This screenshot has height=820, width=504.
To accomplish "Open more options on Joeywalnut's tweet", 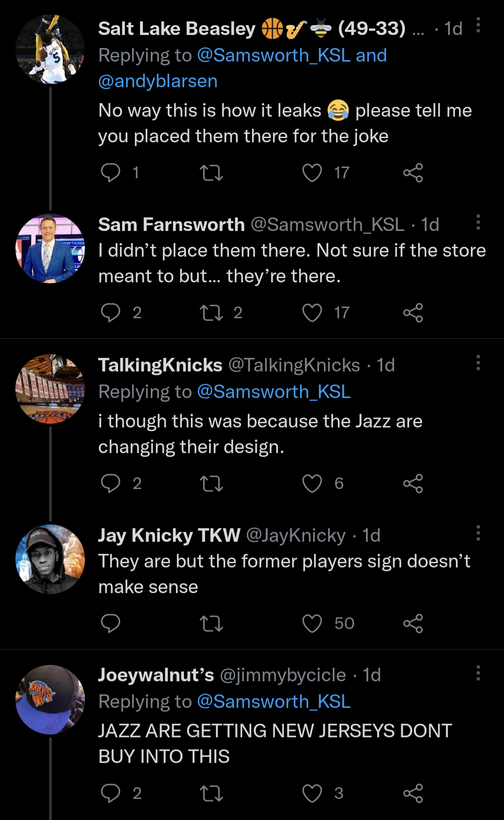I will tap(478, 673).
